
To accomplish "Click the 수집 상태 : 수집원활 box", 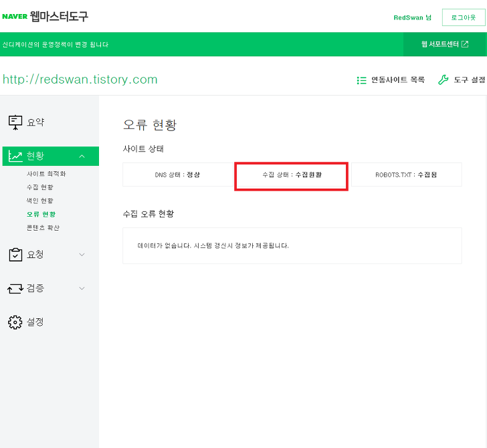I will point(292,175).
